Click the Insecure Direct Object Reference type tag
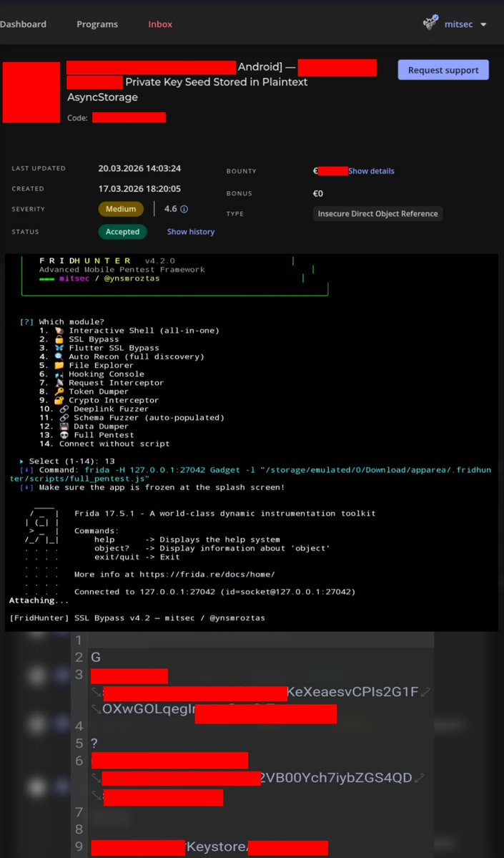 377,214
